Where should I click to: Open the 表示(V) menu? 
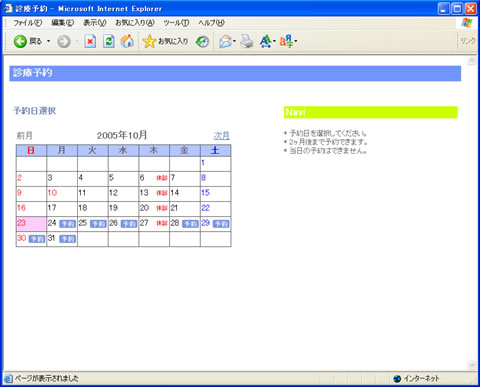95,23
